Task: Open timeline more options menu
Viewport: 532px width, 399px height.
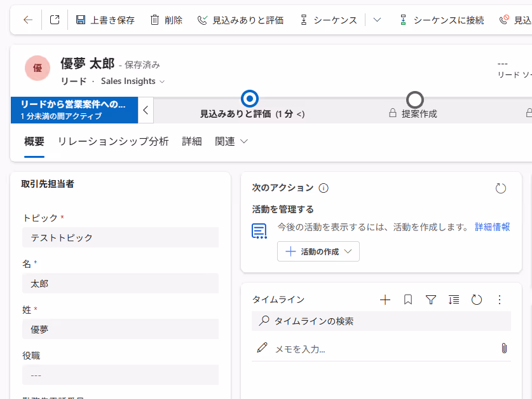Action: 500,300
